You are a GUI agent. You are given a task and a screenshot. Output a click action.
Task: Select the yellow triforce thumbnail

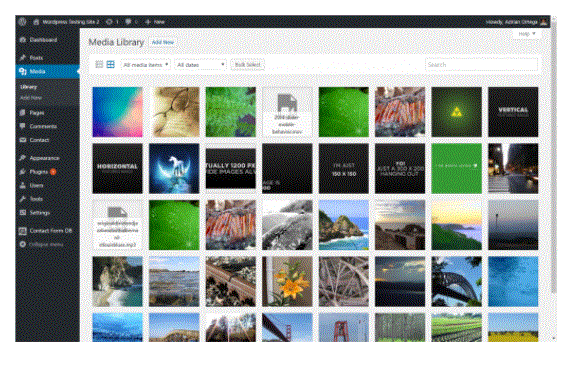coord(457,112)
